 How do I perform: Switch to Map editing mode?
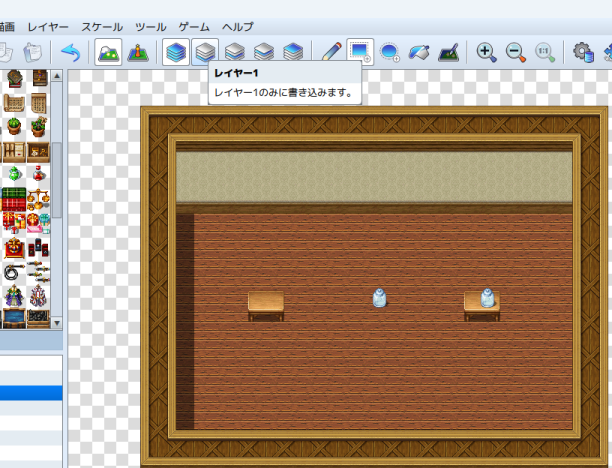108,52
